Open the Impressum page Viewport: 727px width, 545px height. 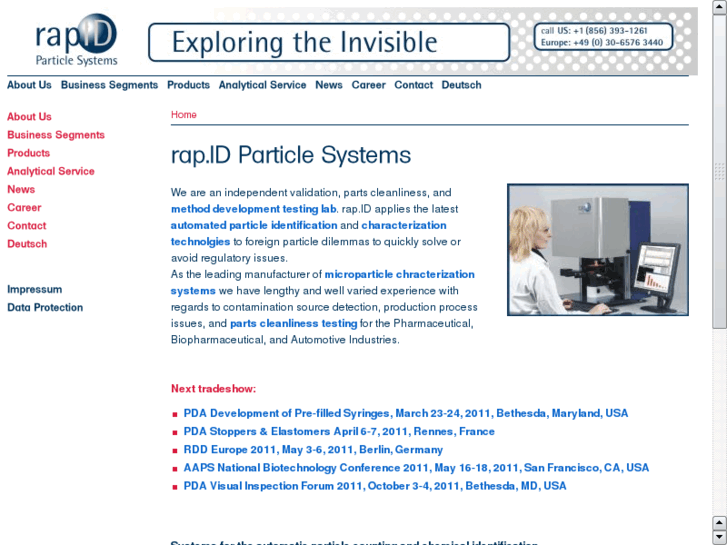point(34,289)
